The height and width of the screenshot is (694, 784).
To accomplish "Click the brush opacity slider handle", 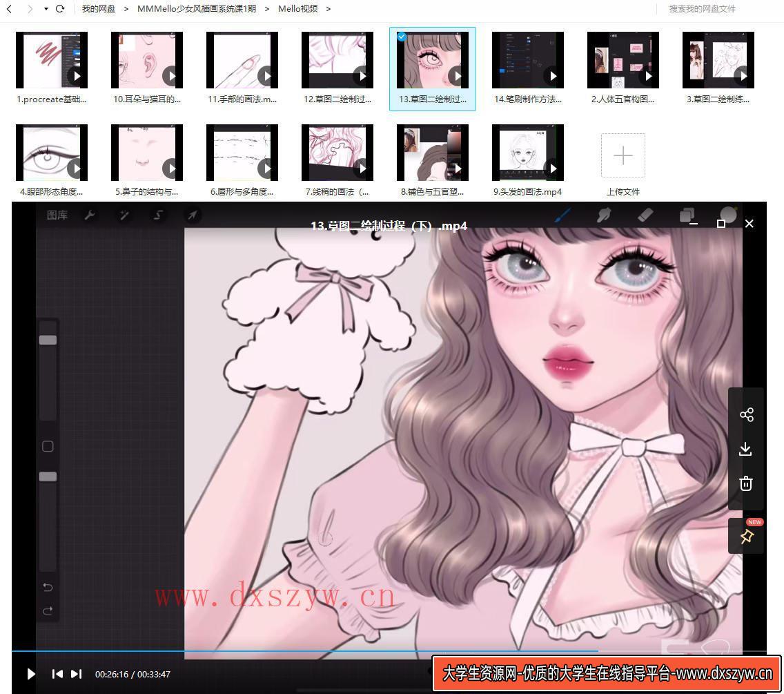I will 48,476.
